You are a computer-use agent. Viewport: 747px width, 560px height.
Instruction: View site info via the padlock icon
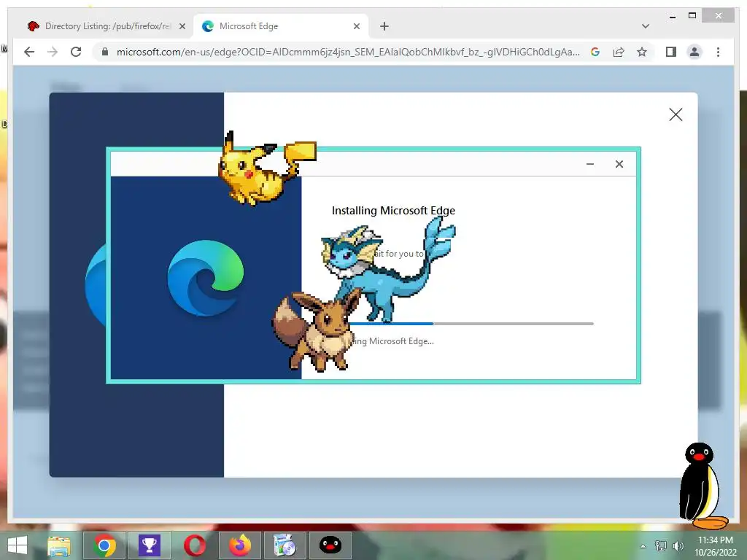pos(105,52)
